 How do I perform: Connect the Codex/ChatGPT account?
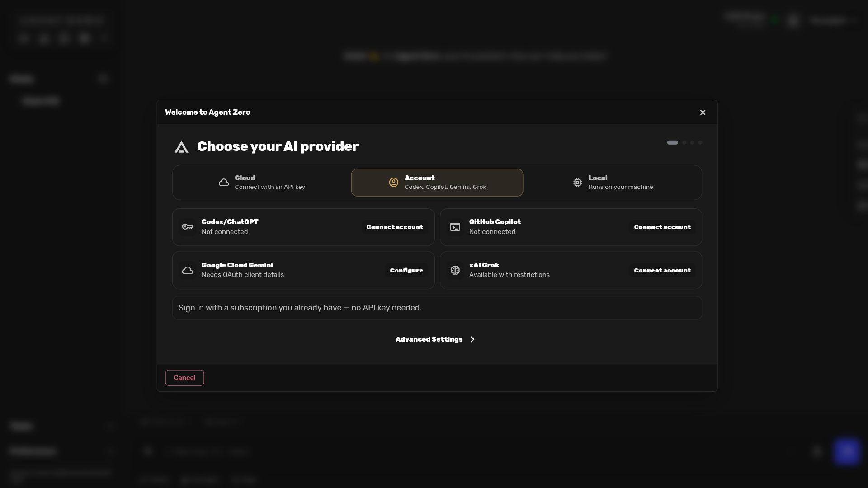click(395, 227)
